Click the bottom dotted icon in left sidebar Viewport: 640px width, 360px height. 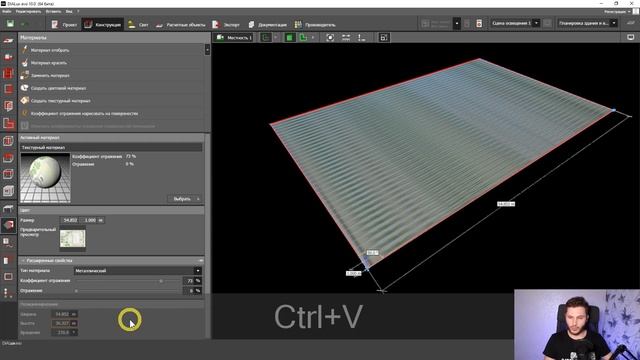coord(7,293)
